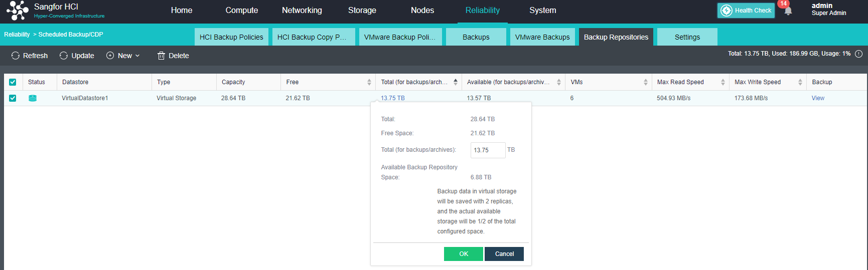
Task: Expand the New dropdown menu
Action: click(123, 56)
